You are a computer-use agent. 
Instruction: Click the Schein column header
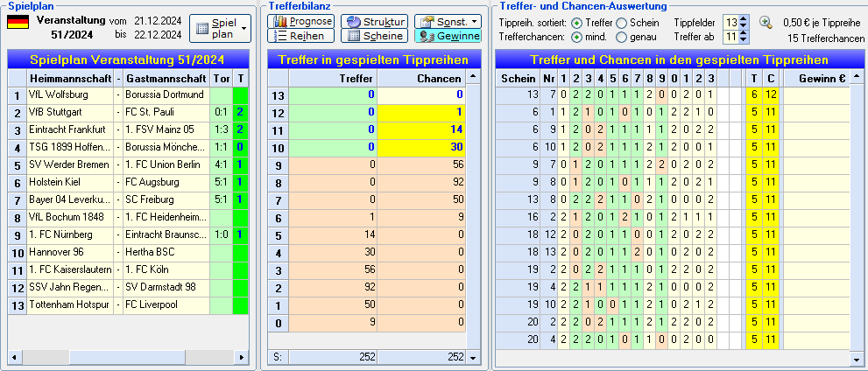(519, 78)
